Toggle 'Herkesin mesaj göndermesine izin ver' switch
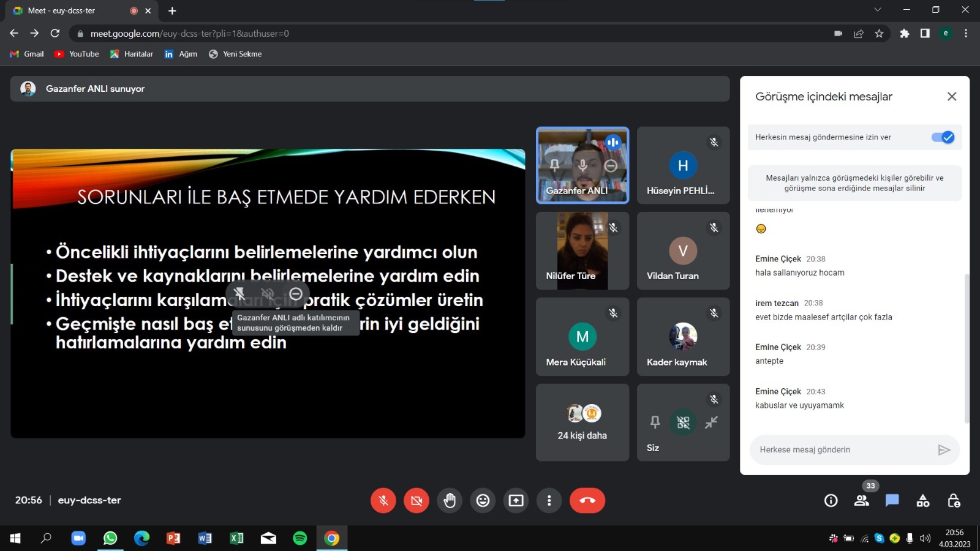The image size is (980, 551). [943, 137]
